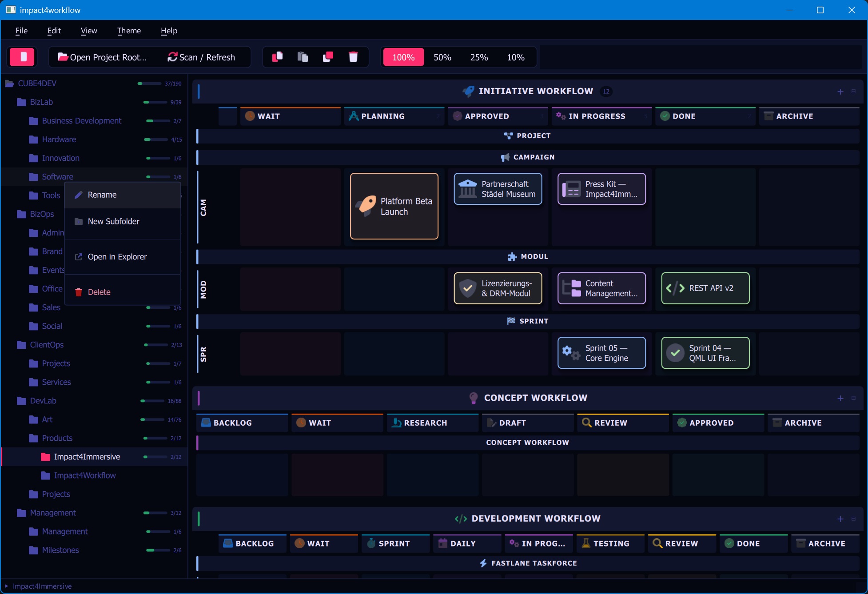Image resolution: width=868 pixels, height=594 pixels.
Task: Add item with Initiative Workflow plus icon
Action: [x=840, y=92]
